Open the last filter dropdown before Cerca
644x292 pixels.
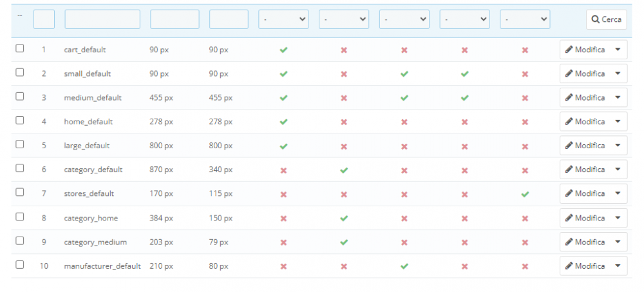525,19
